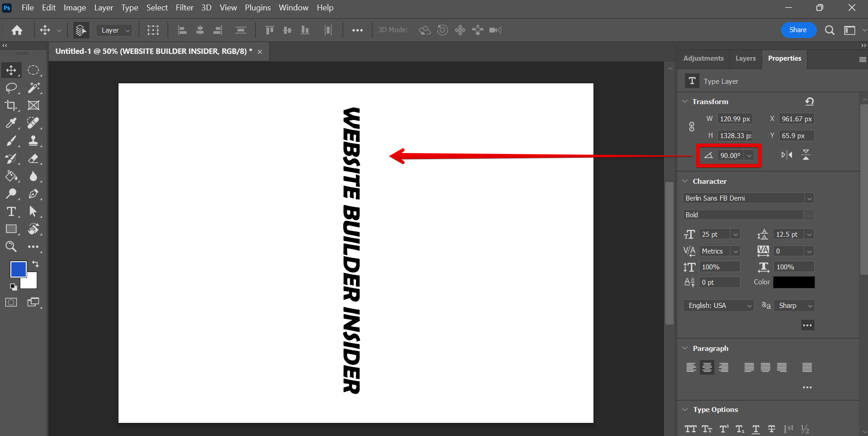Viewport: 868px width, 436px height.
Task: Select the Pen tool
Action: pyautogui.click(x=33, y=194)
